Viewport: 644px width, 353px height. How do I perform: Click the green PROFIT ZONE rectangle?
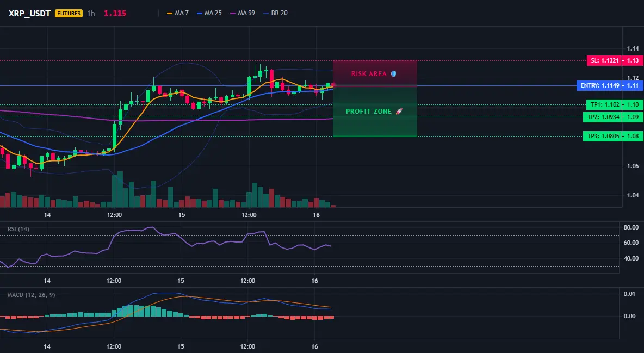click(375, 112)
